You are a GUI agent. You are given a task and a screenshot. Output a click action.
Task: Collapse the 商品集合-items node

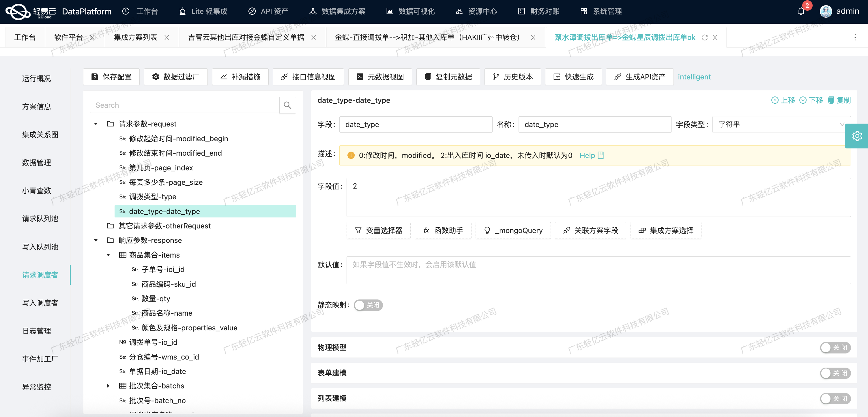tap(108, 255)
